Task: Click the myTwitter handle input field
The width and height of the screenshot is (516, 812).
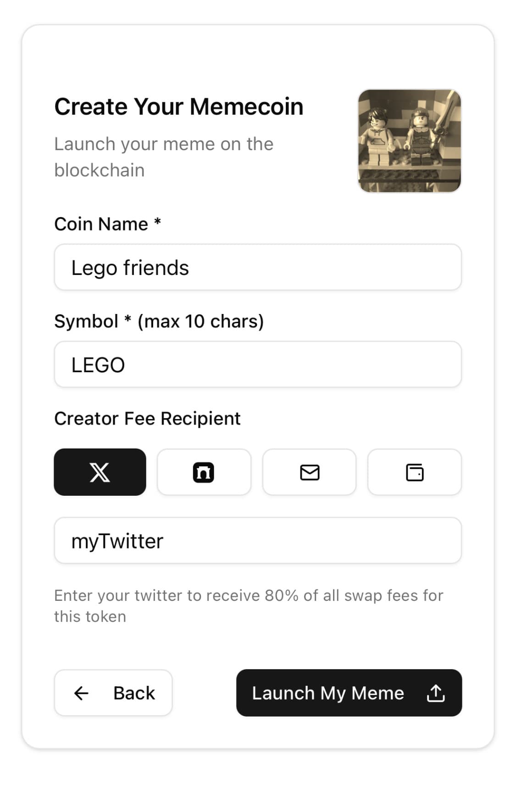Action: pyautogui.click(x=258, y=541)
